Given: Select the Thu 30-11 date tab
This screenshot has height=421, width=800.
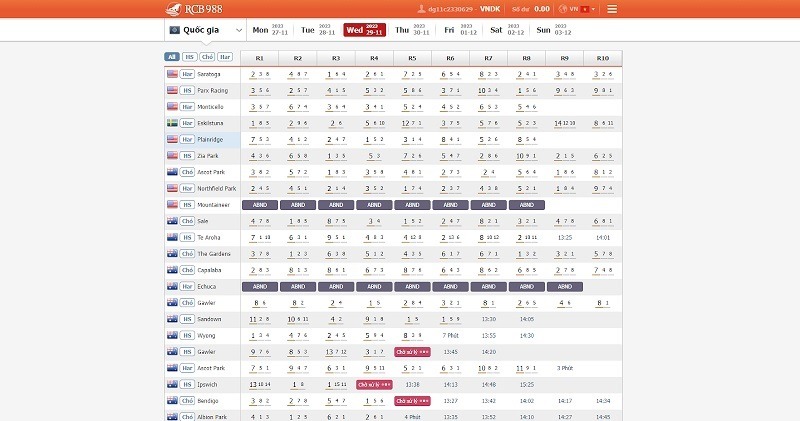Looking at the screenshot, I should click(x=412, y=30).
